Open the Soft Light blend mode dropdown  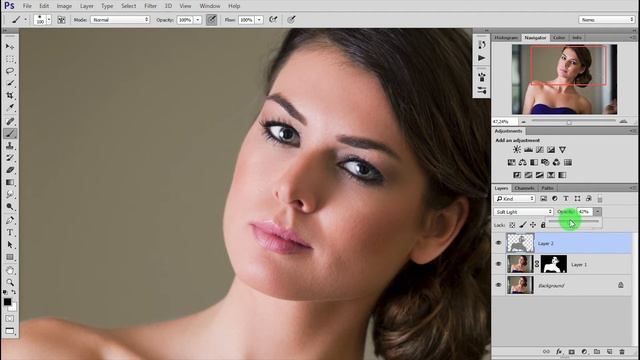click(x=523, y=212)
